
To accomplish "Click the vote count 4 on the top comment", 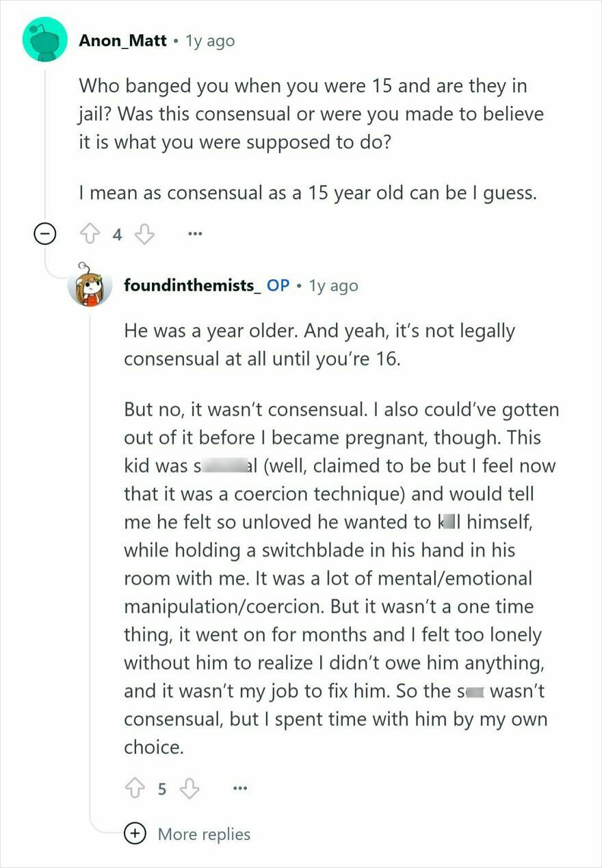I will [x=116, y=234].
